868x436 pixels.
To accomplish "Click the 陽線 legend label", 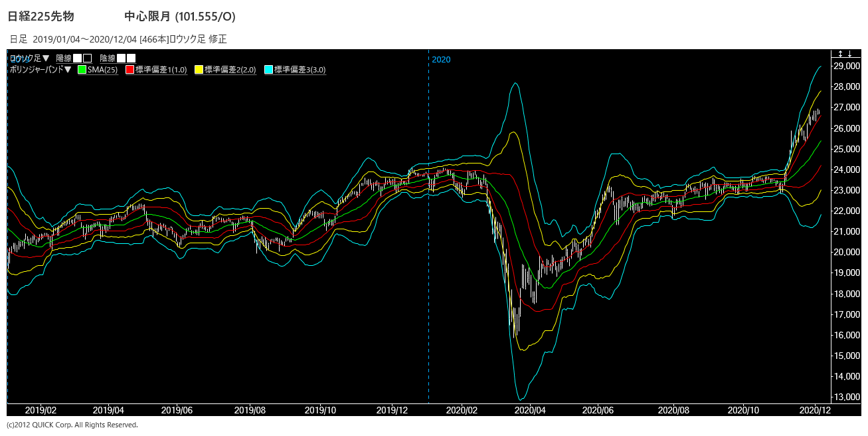I will coord(64,58).
